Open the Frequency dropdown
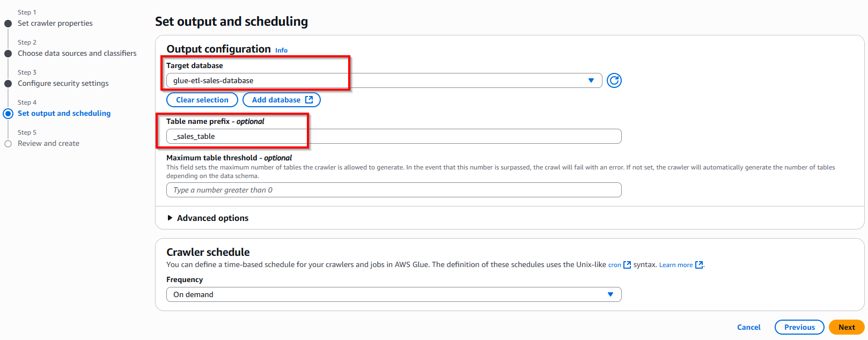Screen dimensions: 868x340 (x=394, y=294)
